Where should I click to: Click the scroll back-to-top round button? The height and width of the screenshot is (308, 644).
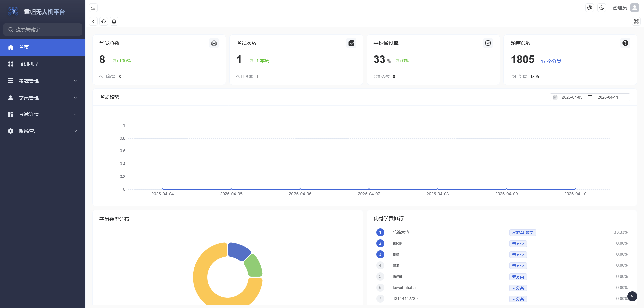(632, 296)
